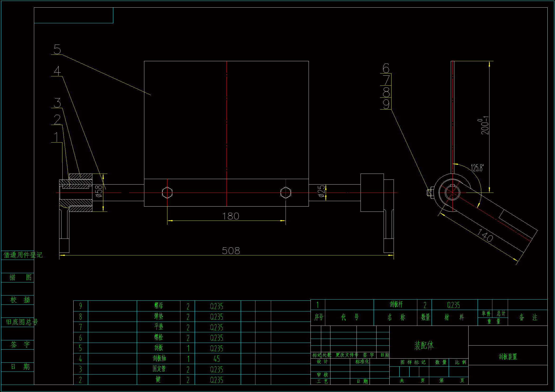Select part balloon number 3
Screen dimensions: 555x392
click(x=57, y=103)
